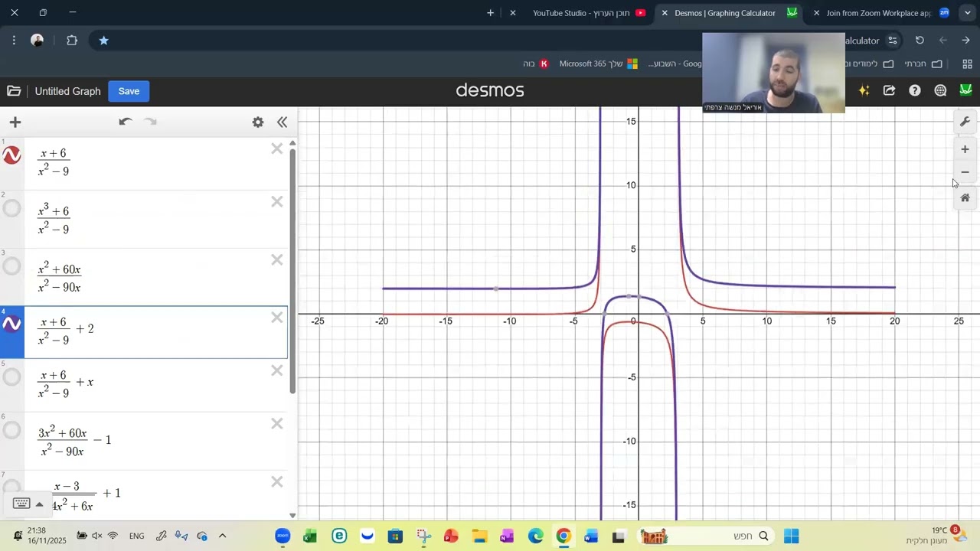Delete expression 2 with x³+6 numerator
The height and width of the screenshot is (551, 980).
tap(276, 202)
